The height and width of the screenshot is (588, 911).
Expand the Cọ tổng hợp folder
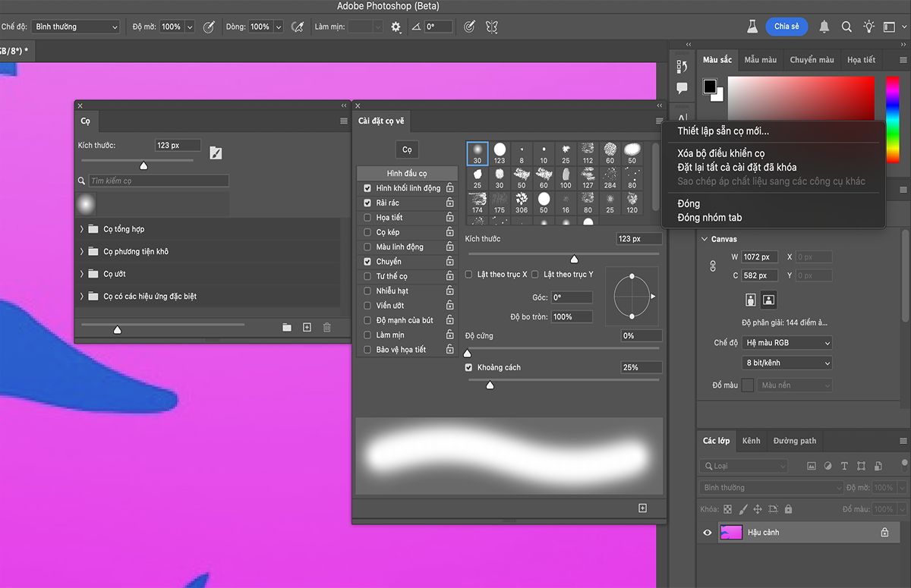click(82, 229)
